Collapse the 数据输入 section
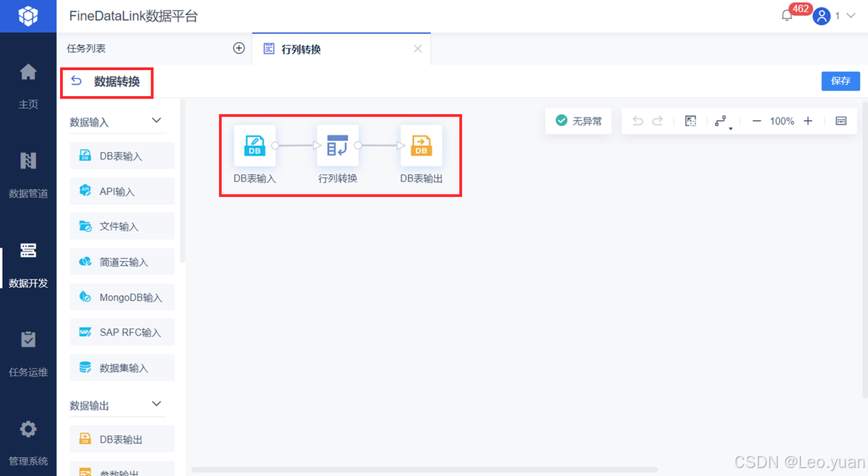Image resolution: width=868 pixels, height=476 pixels. [156, 121]
